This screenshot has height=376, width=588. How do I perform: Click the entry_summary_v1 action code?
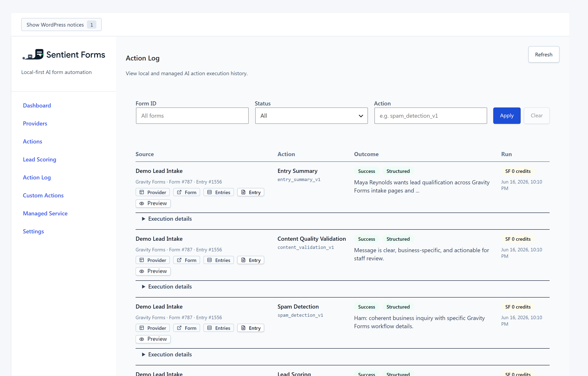(x=299, y=179)
